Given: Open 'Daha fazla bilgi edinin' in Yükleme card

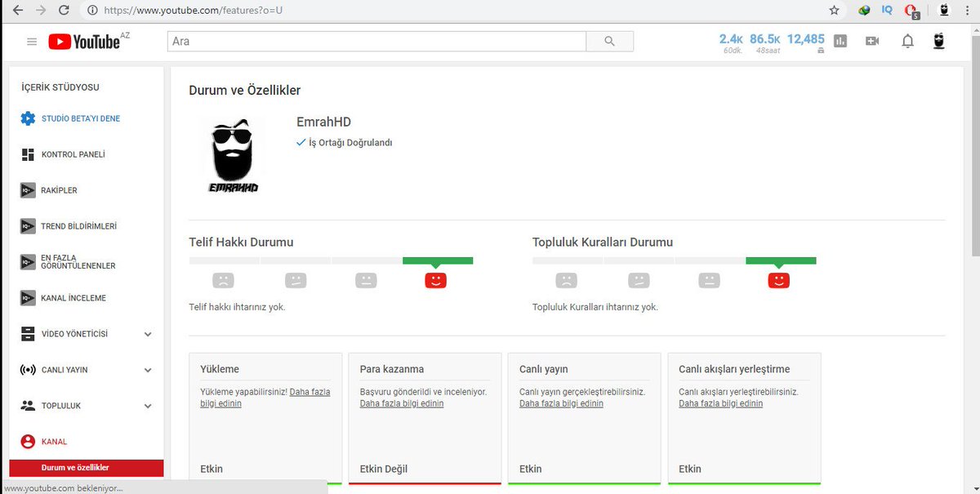Looking at the screenshot, I should coord(265,398).
